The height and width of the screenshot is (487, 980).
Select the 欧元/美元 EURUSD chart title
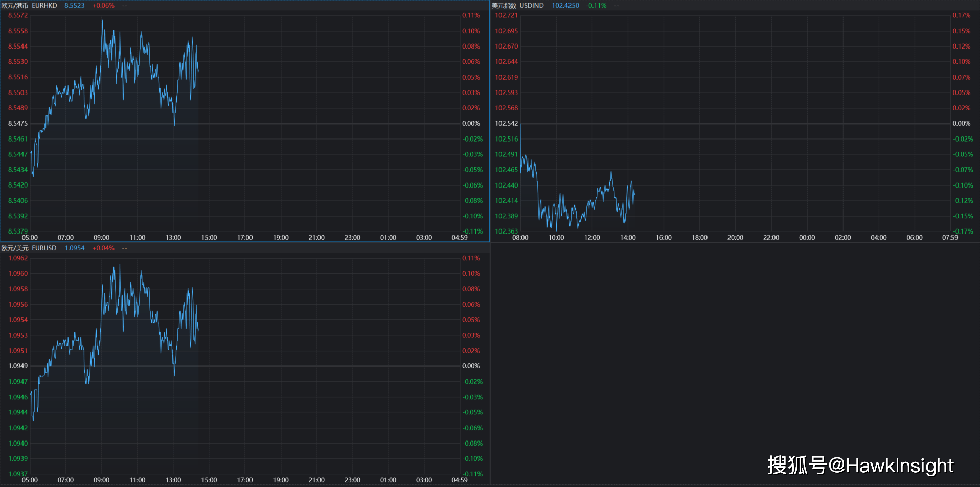click(29, 248)
